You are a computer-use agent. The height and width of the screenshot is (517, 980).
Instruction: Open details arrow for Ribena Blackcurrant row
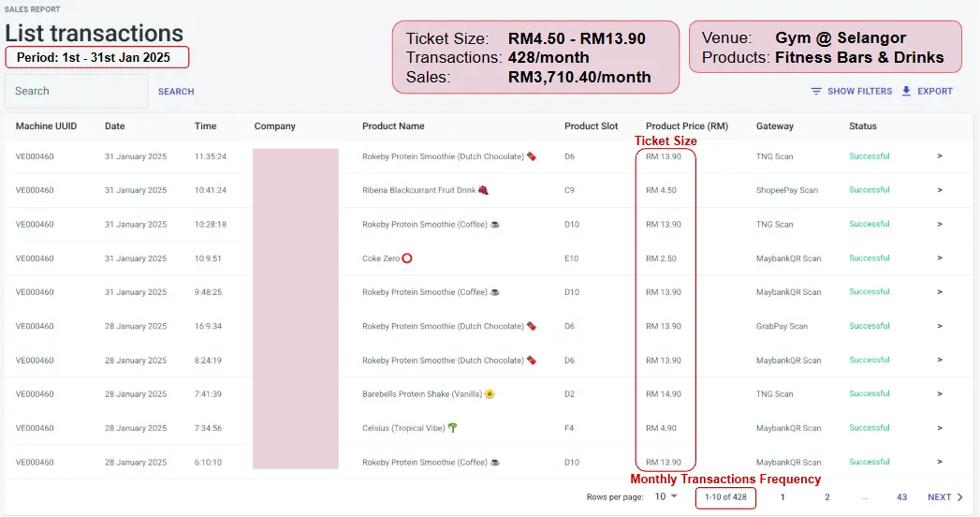tap(940, 190)
